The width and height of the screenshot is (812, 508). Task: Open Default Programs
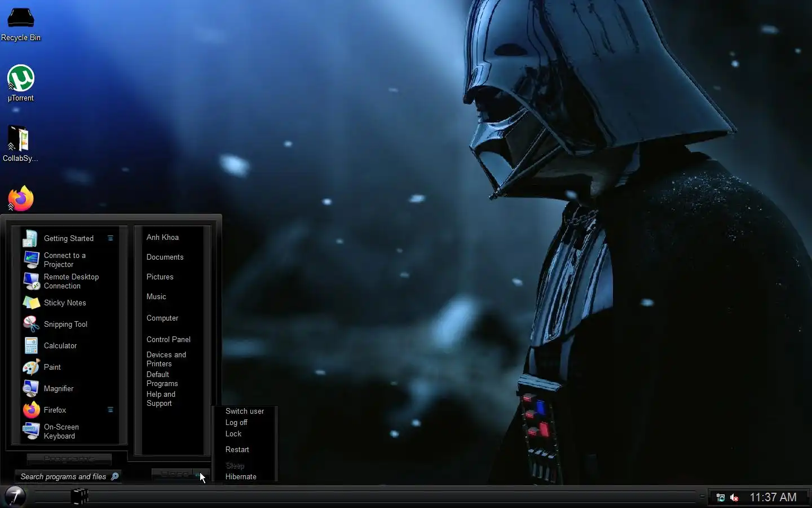point(162,379)
